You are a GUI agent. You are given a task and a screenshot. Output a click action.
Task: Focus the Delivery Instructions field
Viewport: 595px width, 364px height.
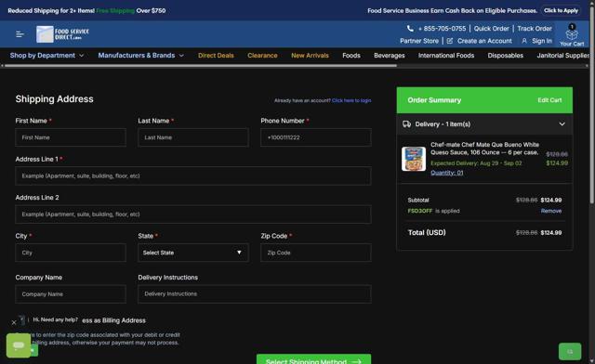(255, 293)
